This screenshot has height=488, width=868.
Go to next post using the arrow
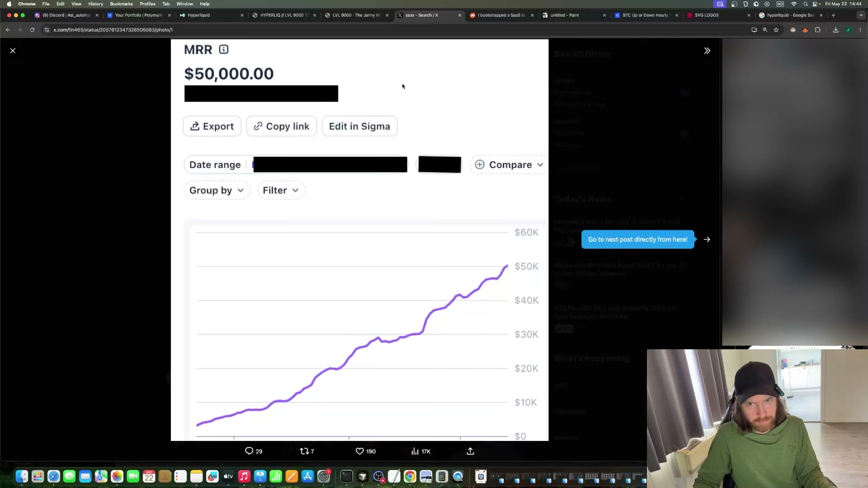[x=707, y=239]
